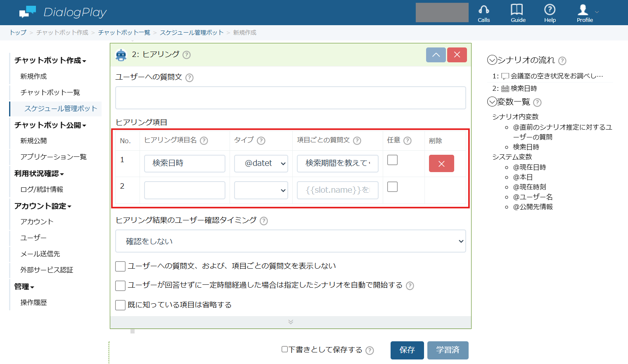Click help icon beside タイプ header
628x364 pixels.
(261, 141)
